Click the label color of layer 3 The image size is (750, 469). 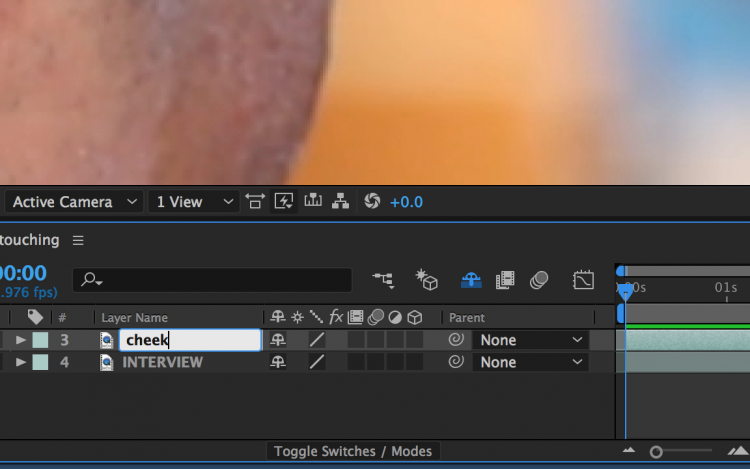tap(40, 340)
